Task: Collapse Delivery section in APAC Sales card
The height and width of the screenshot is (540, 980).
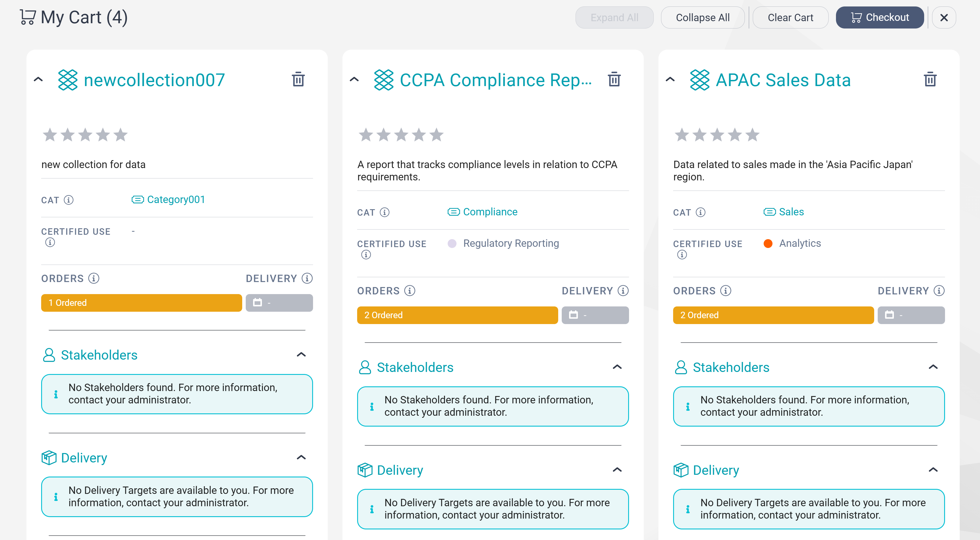Action: click(933, 470)
